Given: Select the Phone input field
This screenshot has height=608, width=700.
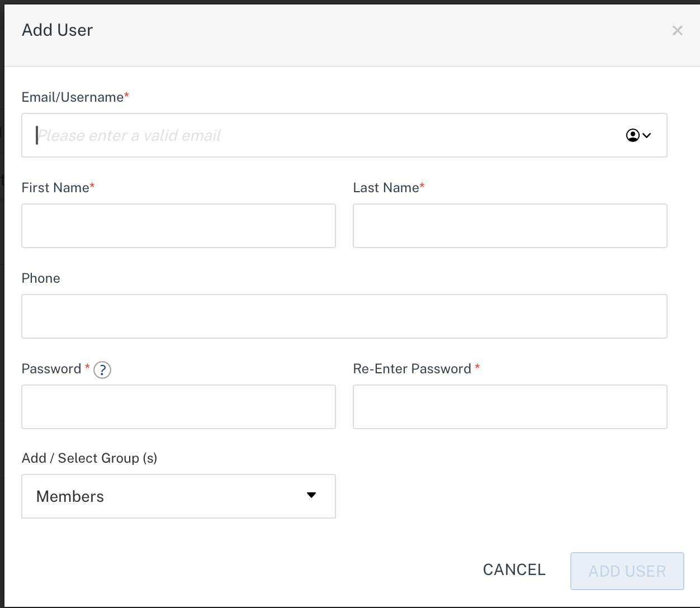Looking at the screenshot, I should coord(344,316).
